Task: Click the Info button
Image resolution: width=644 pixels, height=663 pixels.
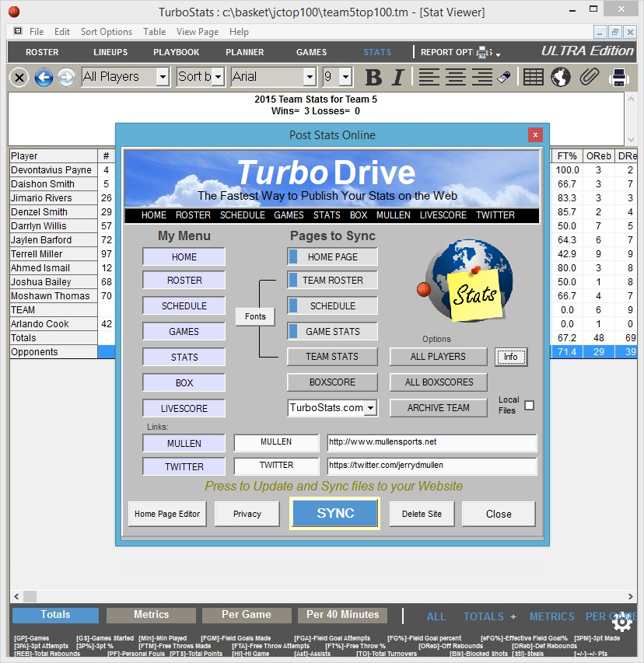Action: click(511, 357)
